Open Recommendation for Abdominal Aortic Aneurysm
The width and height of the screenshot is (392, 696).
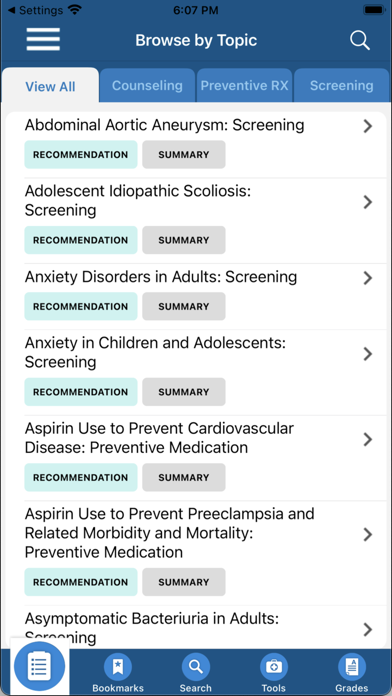pos(81,154)
